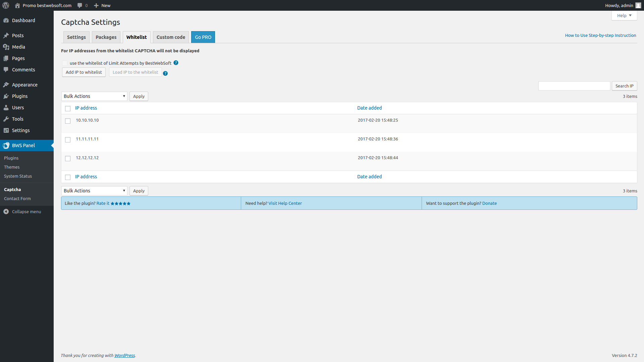Open the Dashboard icon in sidebar

click(x=6, y=20)
